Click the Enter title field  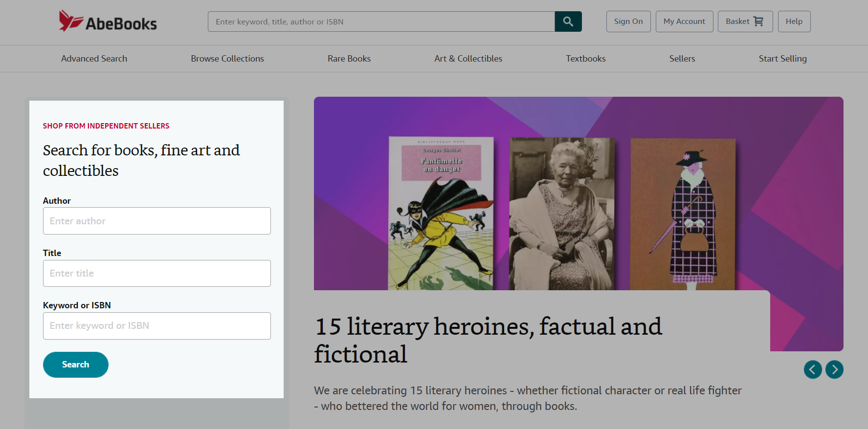tap(157, 273)
